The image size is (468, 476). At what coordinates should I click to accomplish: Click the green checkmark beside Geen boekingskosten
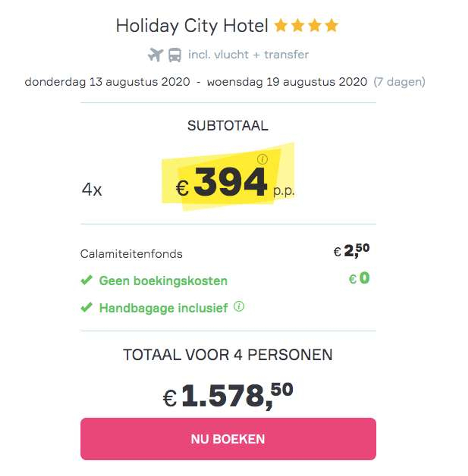pyautogui.click(x=87, y=280)
